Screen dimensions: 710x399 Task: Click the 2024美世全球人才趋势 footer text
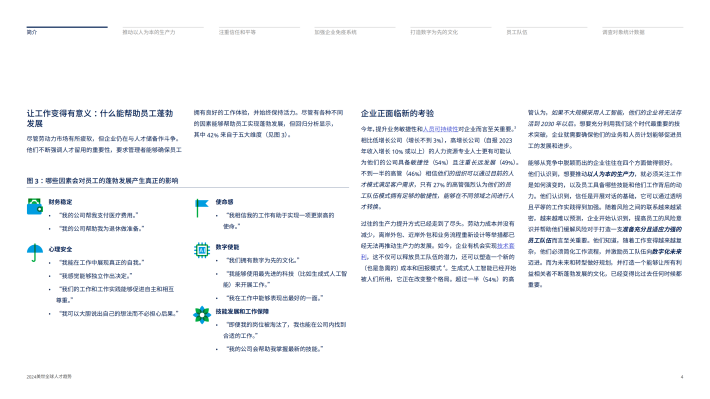coord(49,377)
